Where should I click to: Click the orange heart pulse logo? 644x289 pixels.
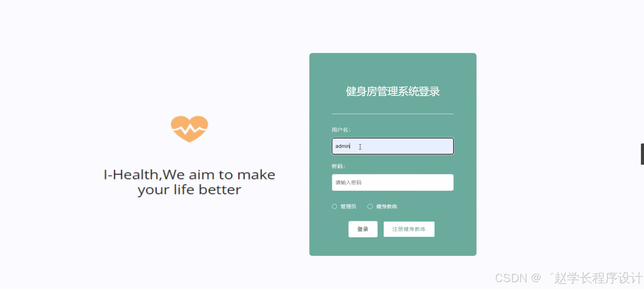190,129
